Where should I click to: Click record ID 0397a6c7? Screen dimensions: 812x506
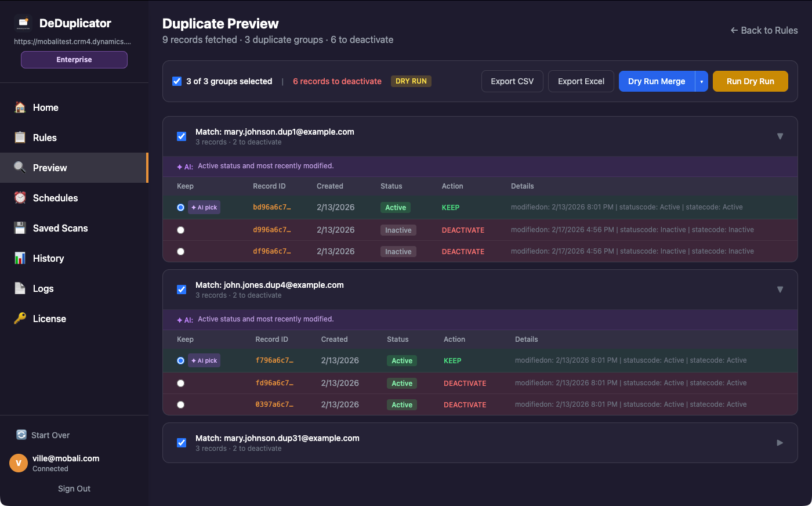coord(274,404)
